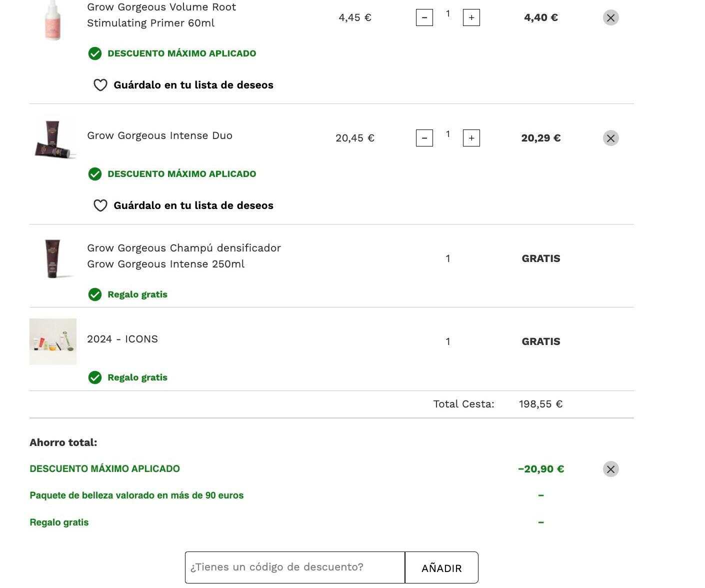
Task: Remove the applied DESCUENTO MÁXIMO discount
Action: (x=610, y=469)
